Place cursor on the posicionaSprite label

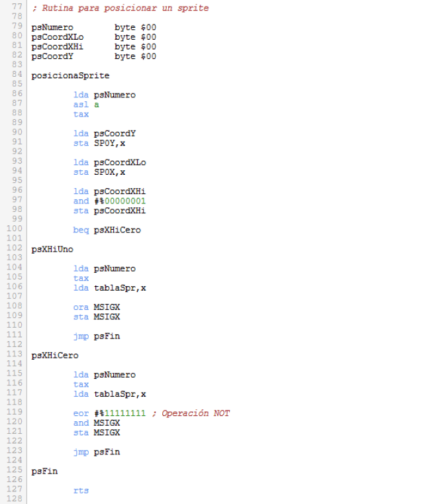(x=70, y=76)
